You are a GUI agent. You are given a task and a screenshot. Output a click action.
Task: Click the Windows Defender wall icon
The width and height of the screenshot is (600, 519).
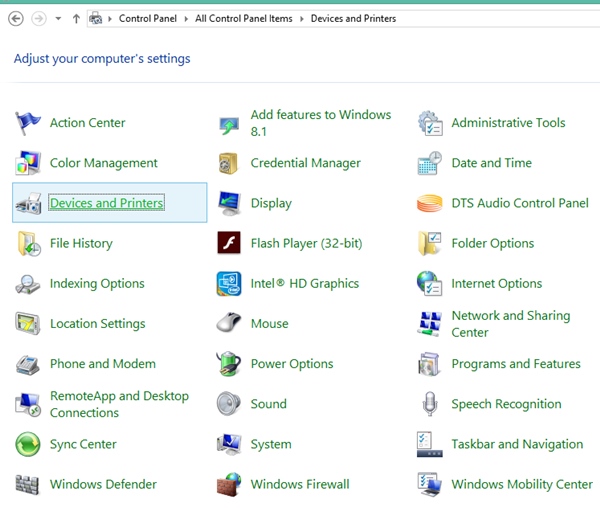pos(27,485)
